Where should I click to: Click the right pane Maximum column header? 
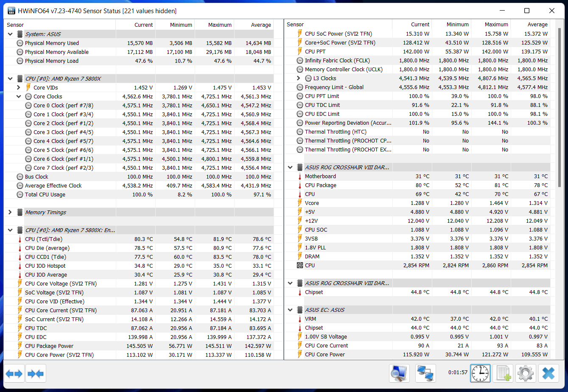pyautogui.click(x=491, y=25)
